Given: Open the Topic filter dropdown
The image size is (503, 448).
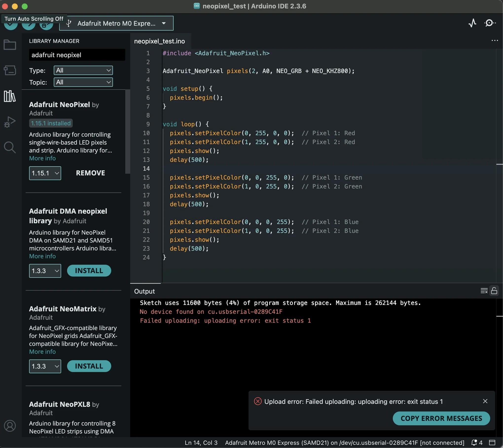Looking at the screenshot, I should tap(83, 82).
